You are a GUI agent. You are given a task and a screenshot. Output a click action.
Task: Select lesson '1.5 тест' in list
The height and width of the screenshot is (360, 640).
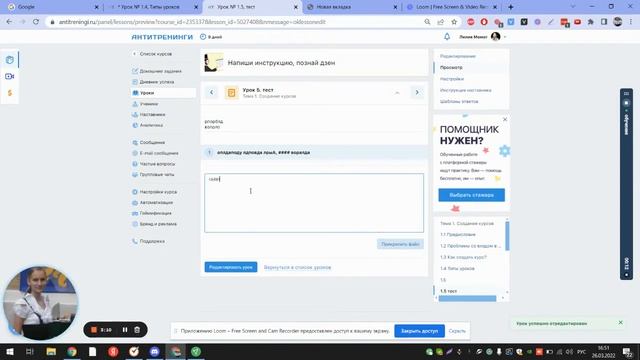[448, 291]
